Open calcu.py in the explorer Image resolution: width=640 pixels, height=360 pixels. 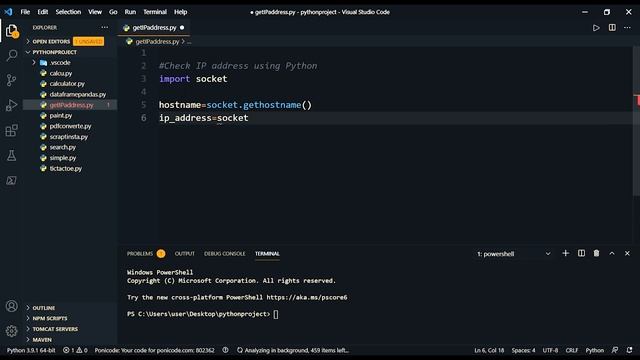pos(61,73)
